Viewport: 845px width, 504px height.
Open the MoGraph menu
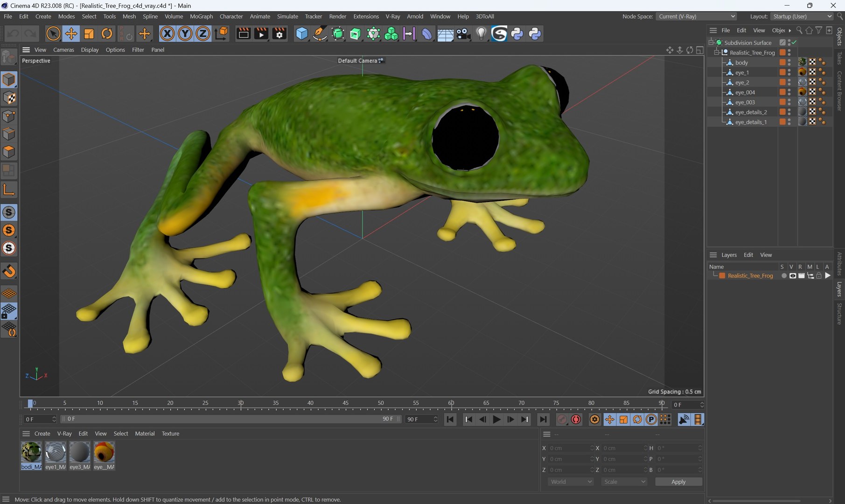(x=201, y=16)
